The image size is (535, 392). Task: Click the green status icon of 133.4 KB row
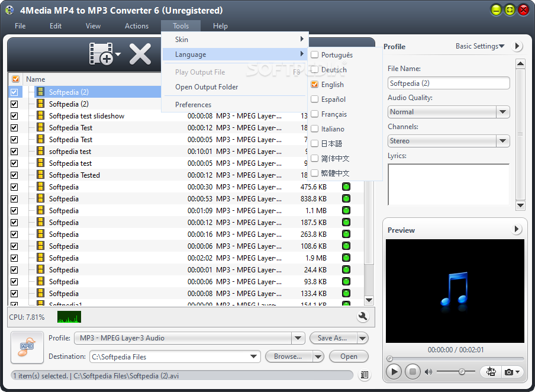point(346,293)
